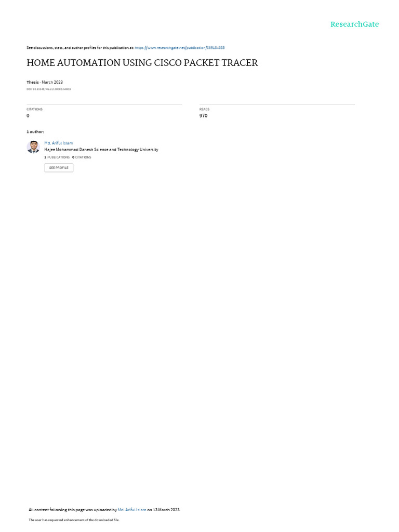This screenshot has width=399, height=532.
Task: Click the CITATIONS heading label
Action: point(35,109)
